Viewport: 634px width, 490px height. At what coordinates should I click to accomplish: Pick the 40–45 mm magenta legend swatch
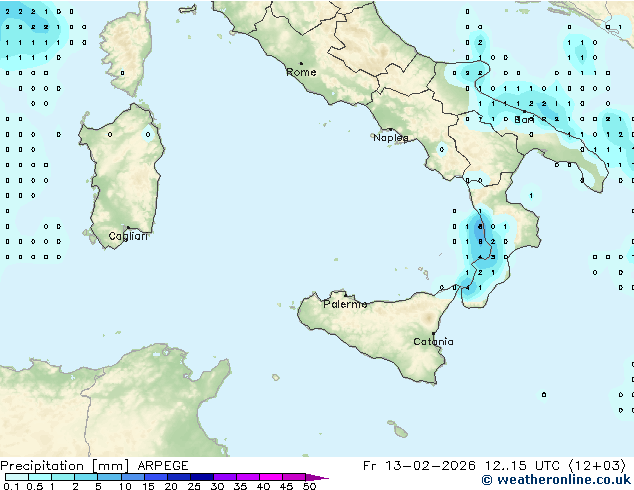[x=271, y=477]
